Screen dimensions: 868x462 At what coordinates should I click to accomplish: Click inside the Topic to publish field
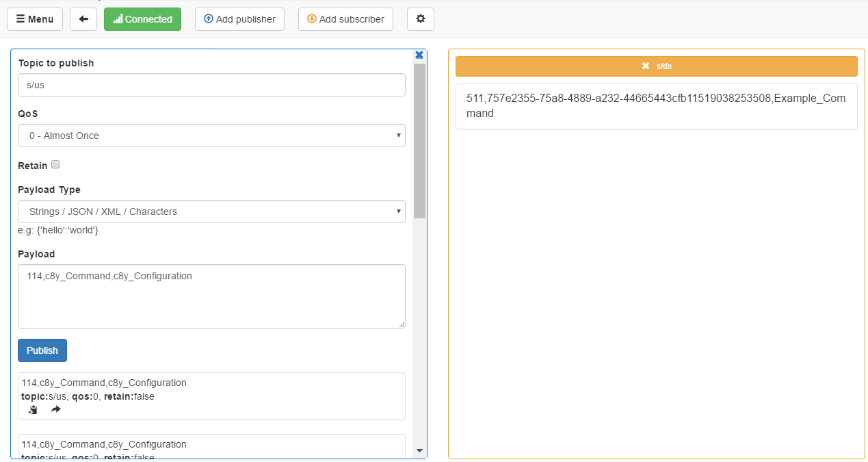pyautogui.click(x=211, y=85)
